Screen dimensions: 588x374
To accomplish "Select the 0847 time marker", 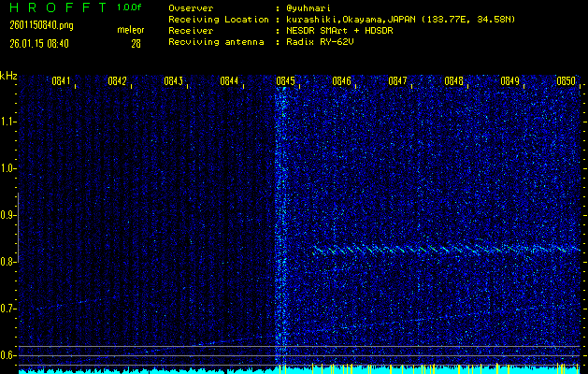I will 397,81.
